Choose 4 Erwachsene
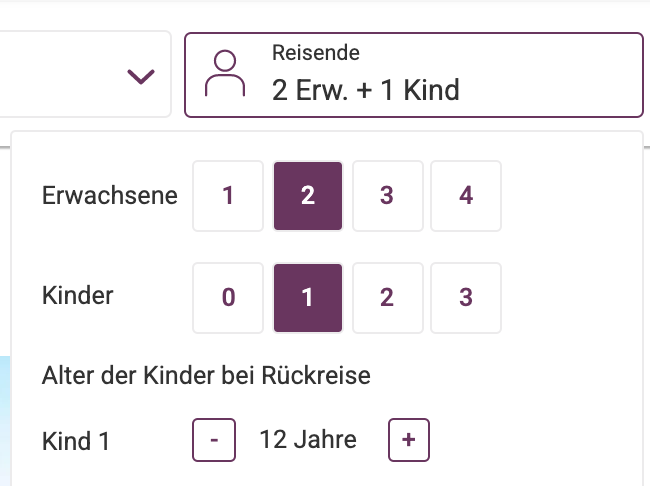The height and width of the screenshot is (486, 650). (466, 196)
